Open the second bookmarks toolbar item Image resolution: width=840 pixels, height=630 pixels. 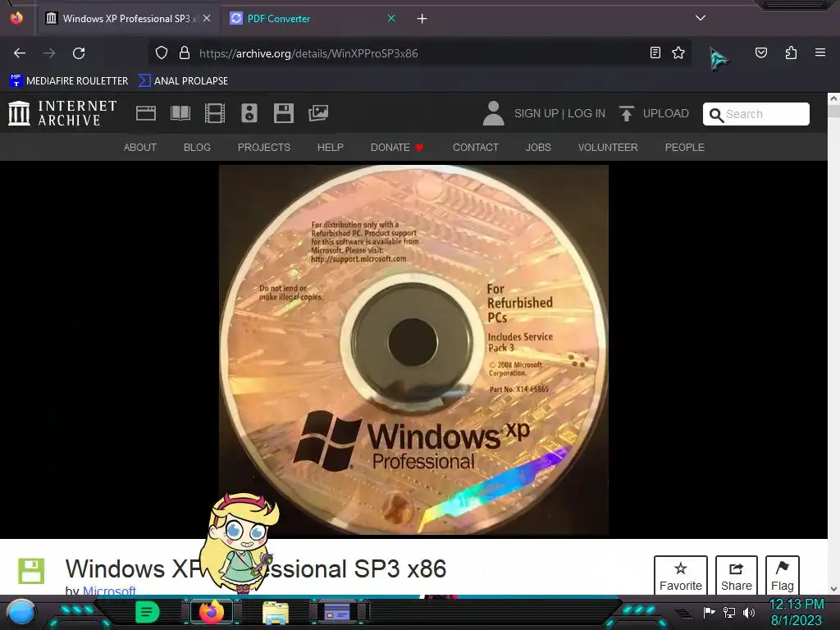point(183,81)
